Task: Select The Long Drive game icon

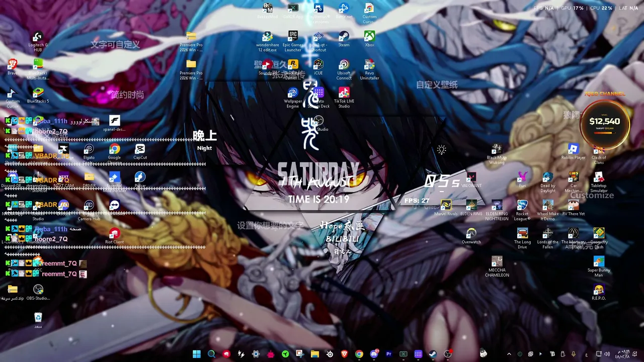Action: (x=522, y=239)
